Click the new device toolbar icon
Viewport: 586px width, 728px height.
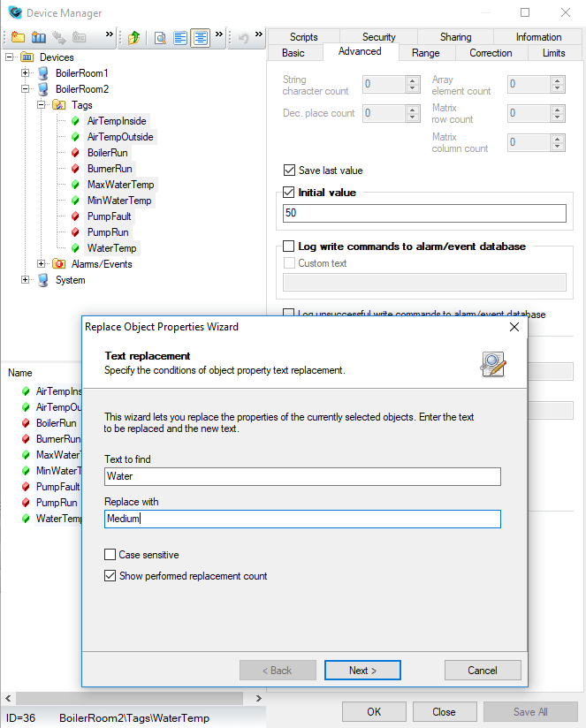coord(38,37)
